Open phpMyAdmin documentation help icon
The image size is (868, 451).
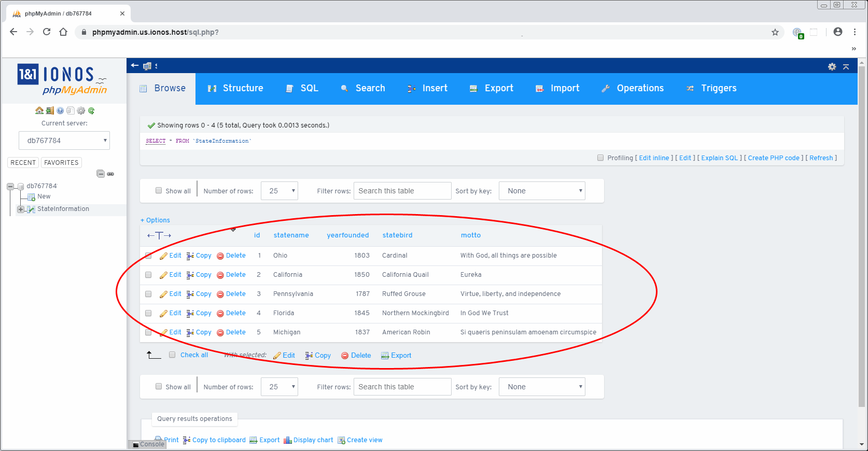(x=60, y=110)
